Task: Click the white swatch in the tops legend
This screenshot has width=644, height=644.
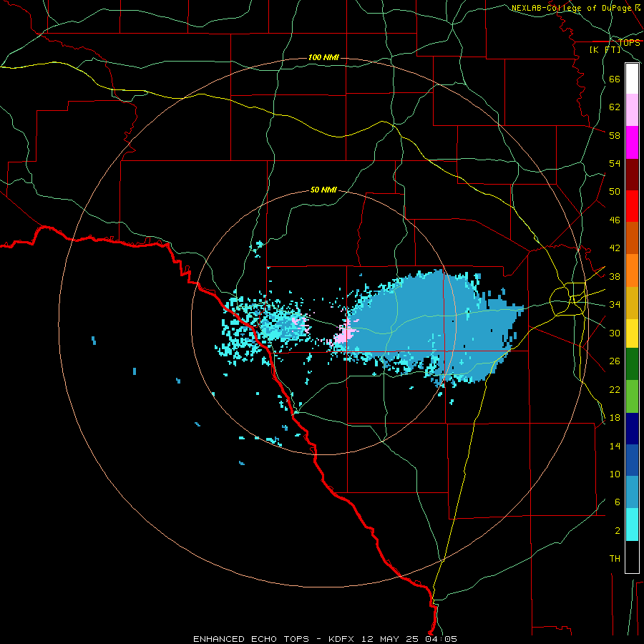Action: pos(632,79)
